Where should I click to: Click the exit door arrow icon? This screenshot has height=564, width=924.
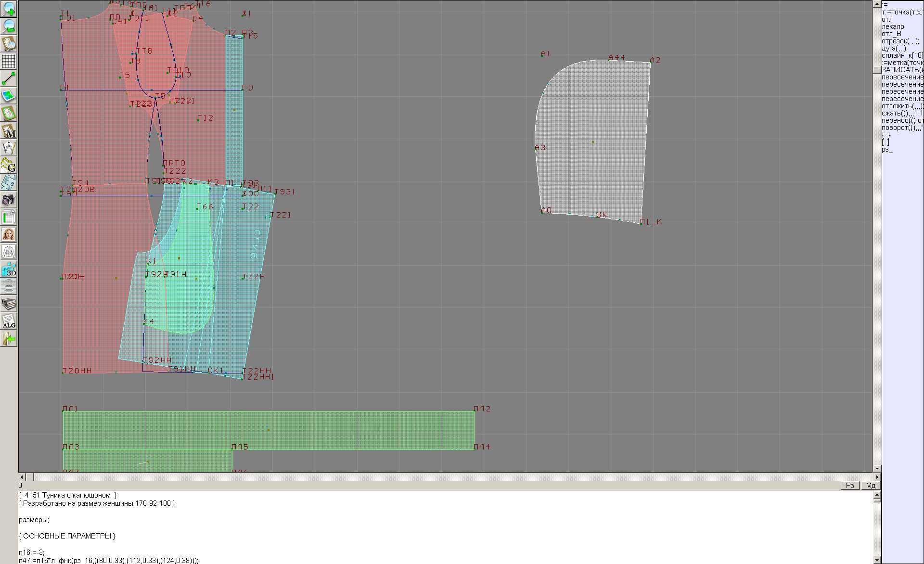coord(9,339)
